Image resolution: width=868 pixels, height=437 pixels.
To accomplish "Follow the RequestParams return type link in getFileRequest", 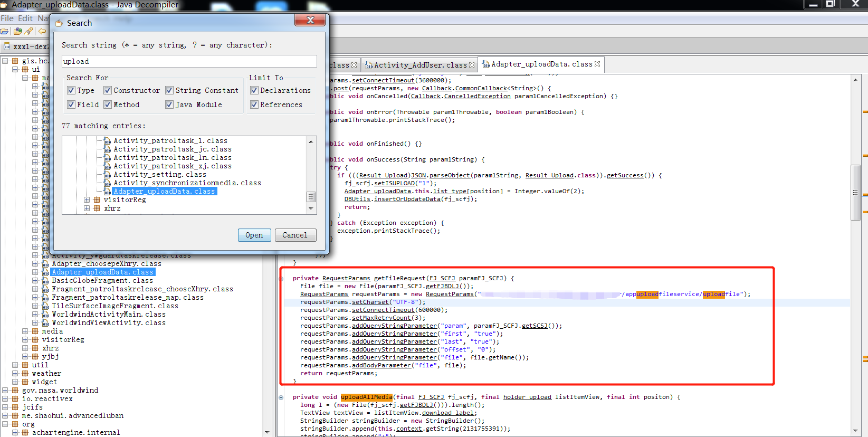I will [x=346, y=278].
